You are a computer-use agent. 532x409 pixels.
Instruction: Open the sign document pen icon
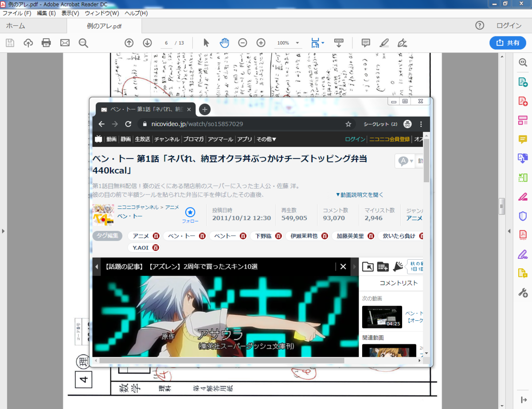(402, 43)
